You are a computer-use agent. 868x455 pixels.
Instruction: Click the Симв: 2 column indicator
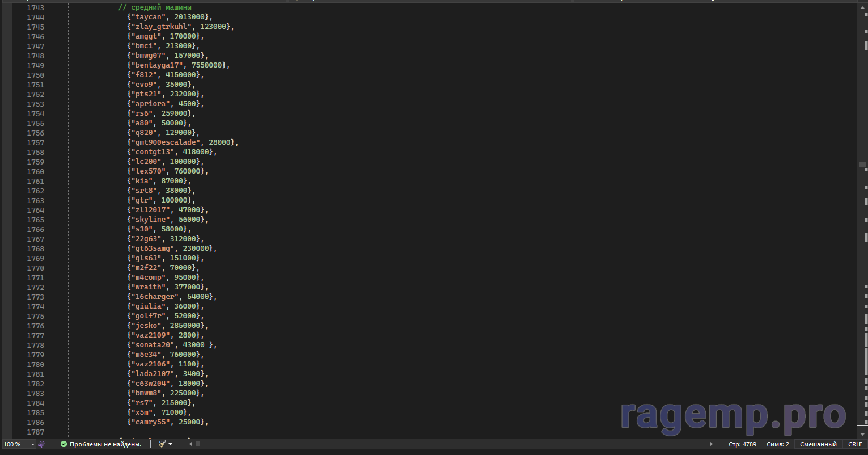click(x=777, y=444)
